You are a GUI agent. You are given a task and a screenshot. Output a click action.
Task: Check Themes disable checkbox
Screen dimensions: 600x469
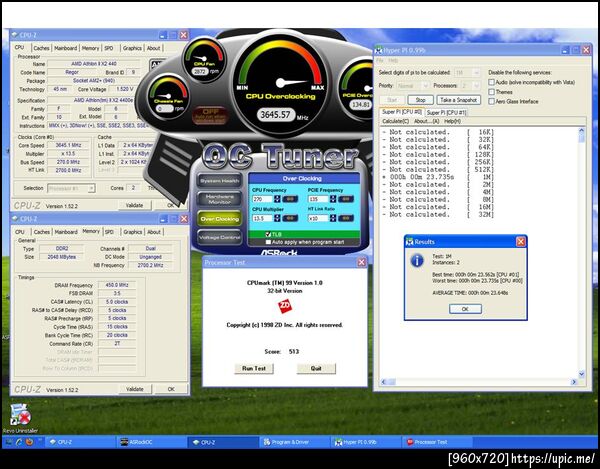coord(492,92)
